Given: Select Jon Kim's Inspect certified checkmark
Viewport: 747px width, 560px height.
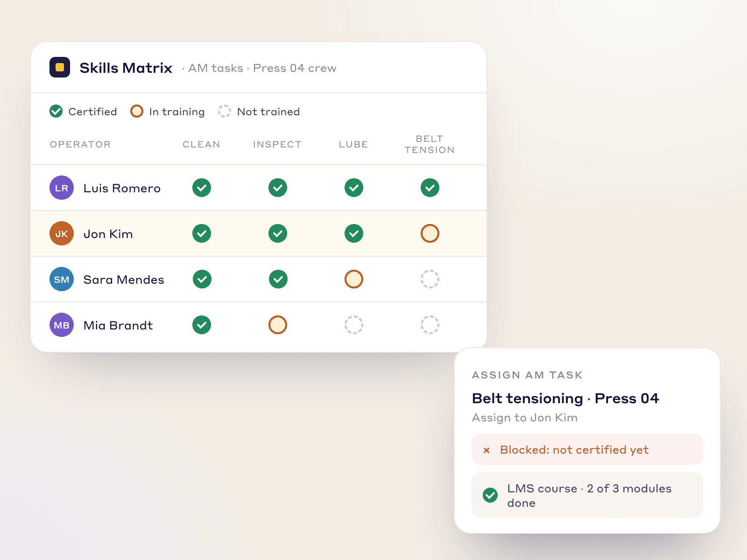Looking at the screenshot, I should coord(278,233).
